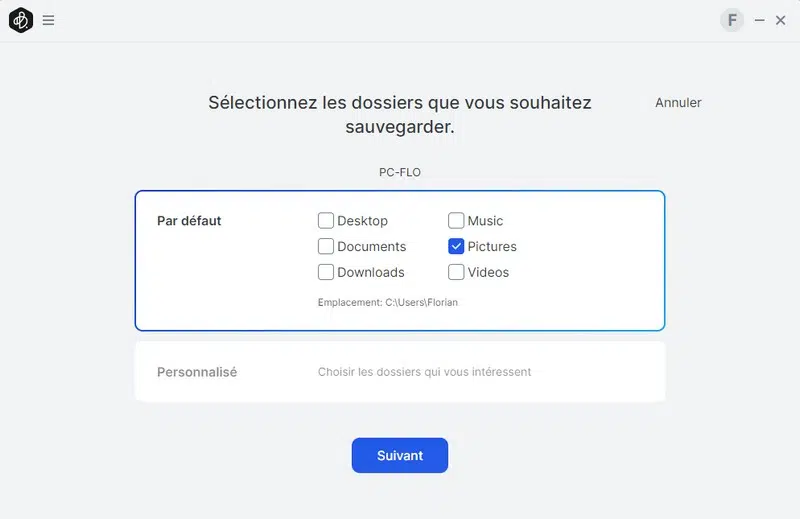Enable the Documents folder checkbox
Image resolution: width=800 pixels, height=519 pixels.
(326, 247)
